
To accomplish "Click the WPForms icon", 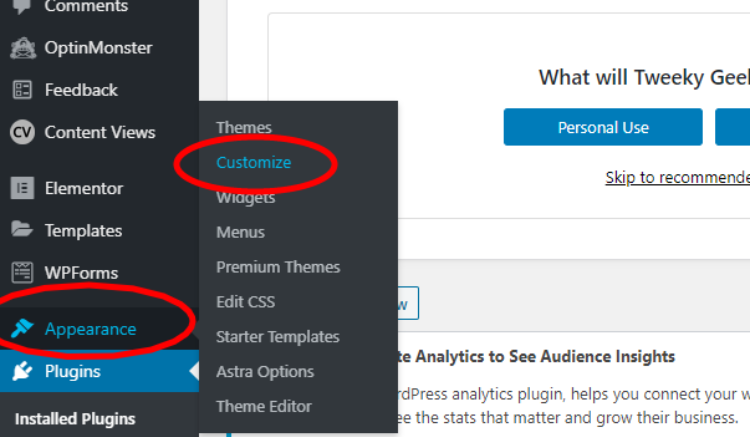I will [22, 273].
